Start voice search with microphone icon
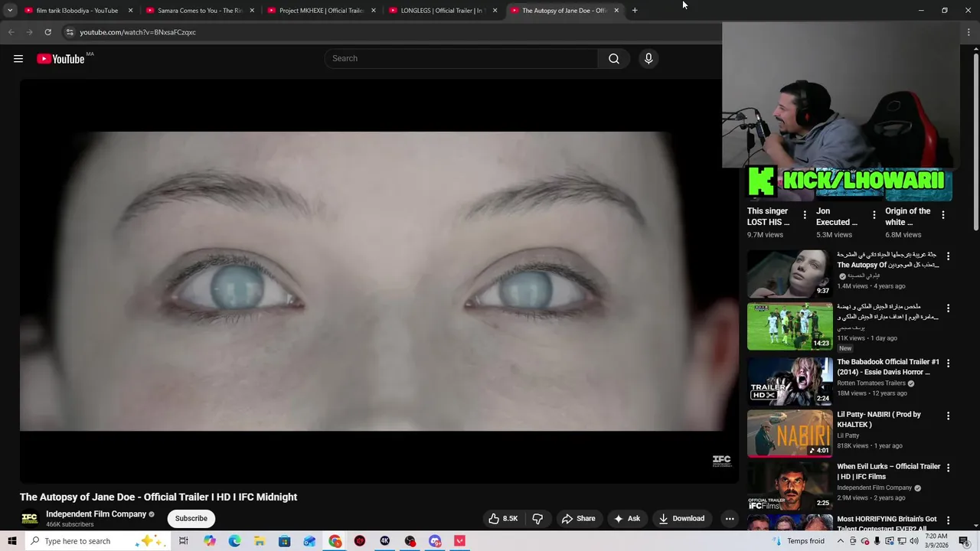The width and height of the screenshot is (980, 551). coord(648,59)
